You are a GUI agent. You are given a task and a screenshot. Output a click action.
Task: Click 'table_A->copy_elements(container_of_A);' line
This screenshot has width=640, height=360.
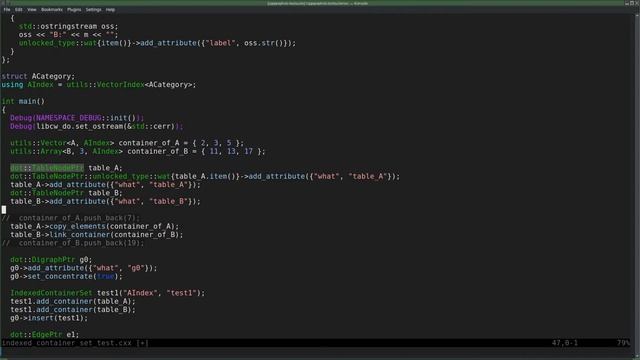[95, 226]
